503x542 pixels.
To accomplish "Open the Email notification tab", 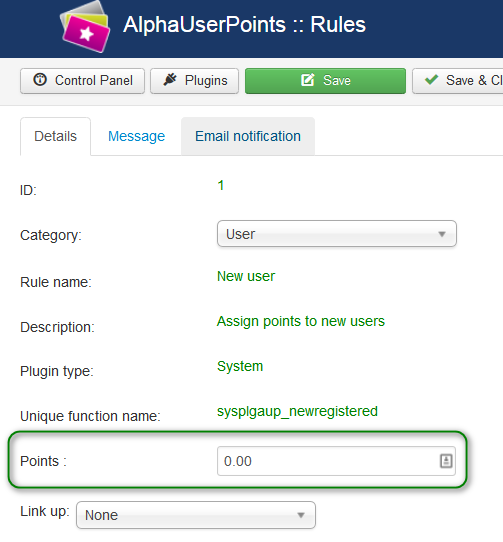I will (248, 137).
